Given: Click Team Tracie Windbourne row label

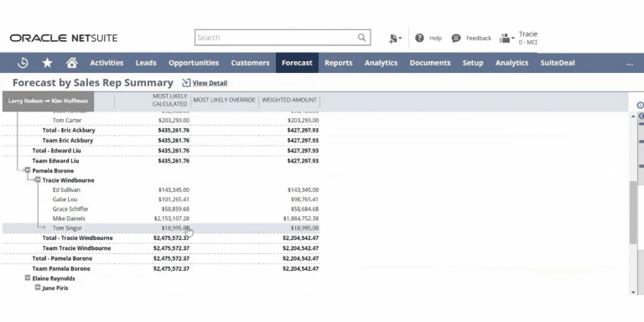Looking at the screenshot, I should point(76,248).
